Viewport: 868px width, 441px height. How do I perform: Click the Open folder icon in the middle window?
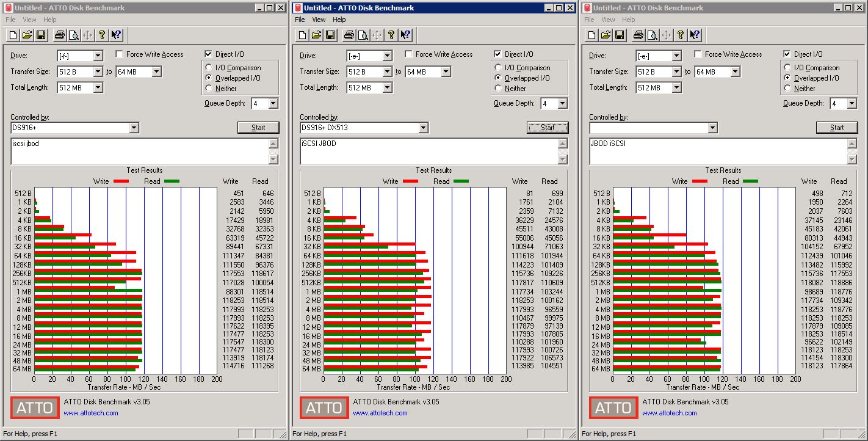(x=316, y=35)
